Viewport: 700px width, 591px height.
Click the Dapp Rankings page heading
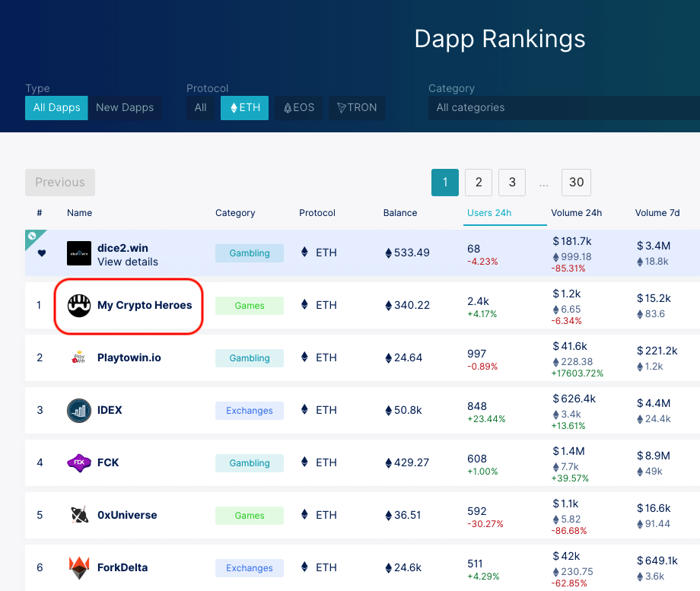pyautogui.click(x=500, y=39)
